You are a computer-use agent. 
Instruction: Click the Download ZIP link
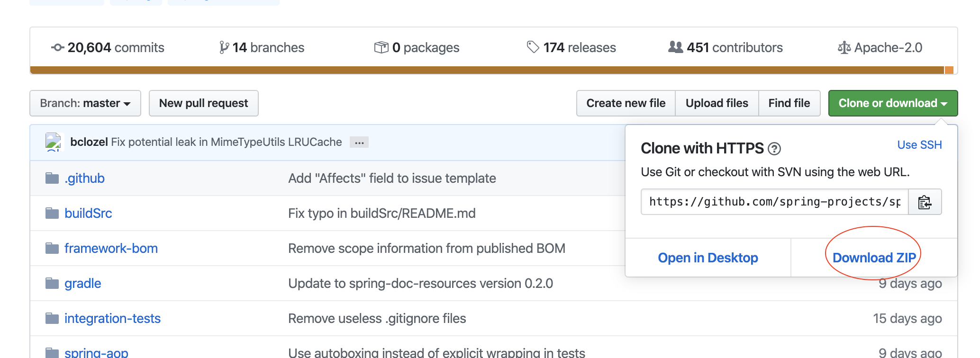874,258
